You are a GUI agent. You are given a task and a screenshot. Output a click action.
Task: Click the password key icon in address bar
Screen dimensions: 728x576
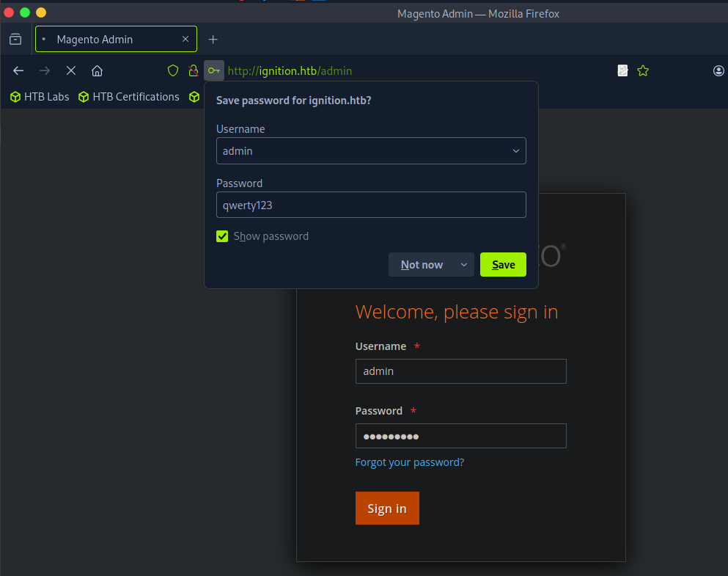click(x=213, y=70)
